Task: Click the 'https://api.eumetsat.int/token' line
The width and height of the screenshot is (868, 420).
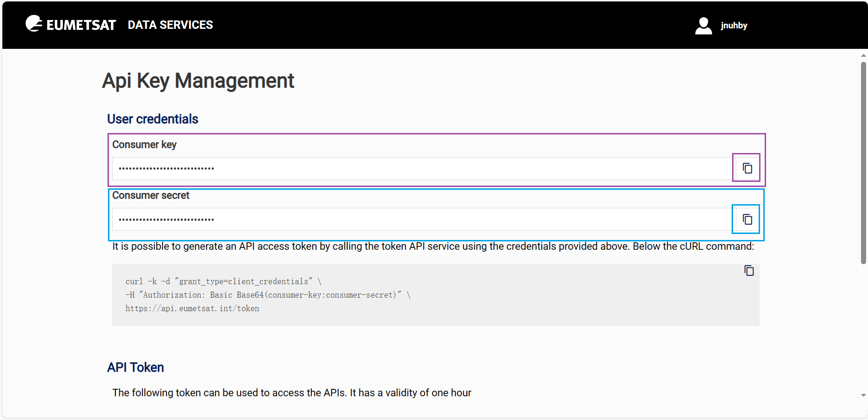Action: (x=192, y=308)
